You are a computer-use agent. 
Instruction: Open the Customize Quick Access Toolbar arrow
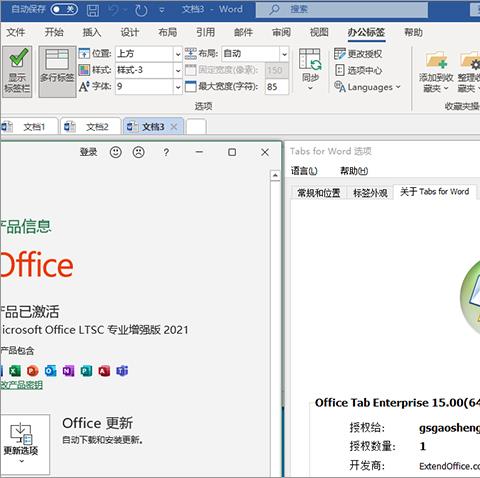click(x=162, y=10)
